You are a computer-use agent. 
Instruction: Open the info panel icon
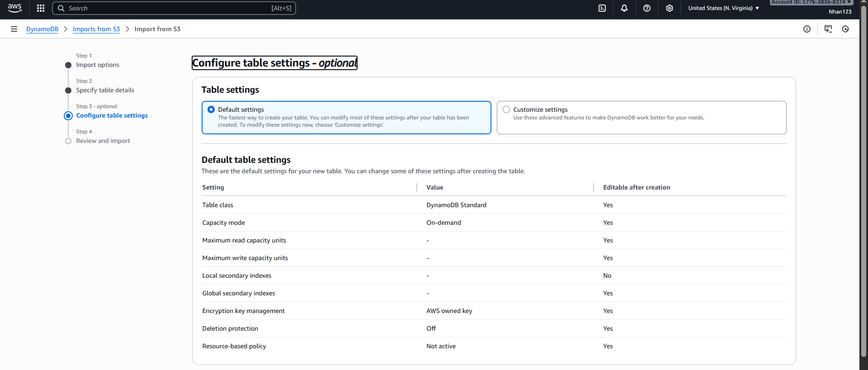807,29
